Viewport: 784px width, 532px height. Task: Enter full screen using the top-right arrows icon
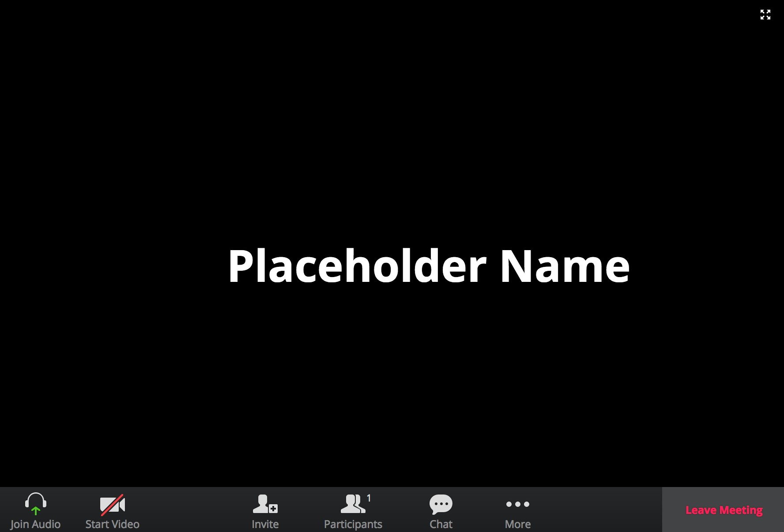click(765, 15)
